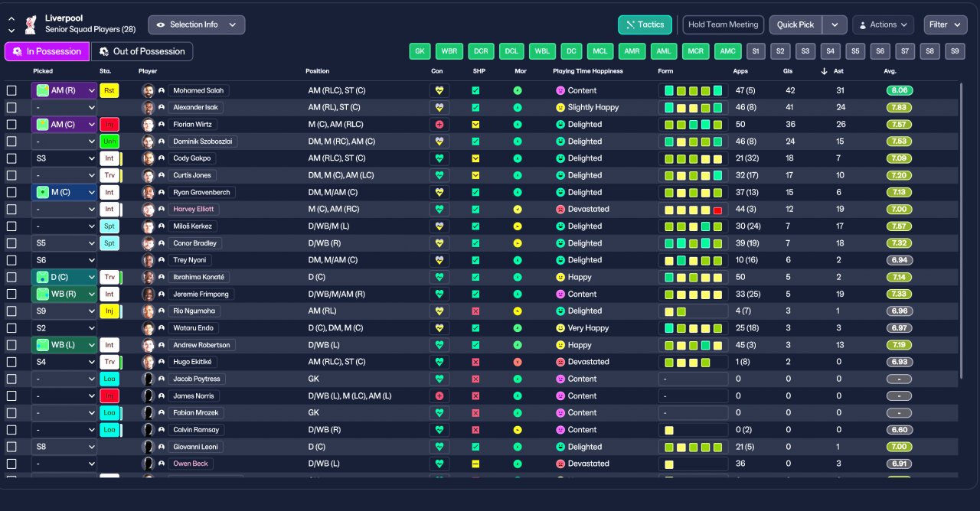Click Curtis Jones's Trv status badge

[x=109, y=175]
